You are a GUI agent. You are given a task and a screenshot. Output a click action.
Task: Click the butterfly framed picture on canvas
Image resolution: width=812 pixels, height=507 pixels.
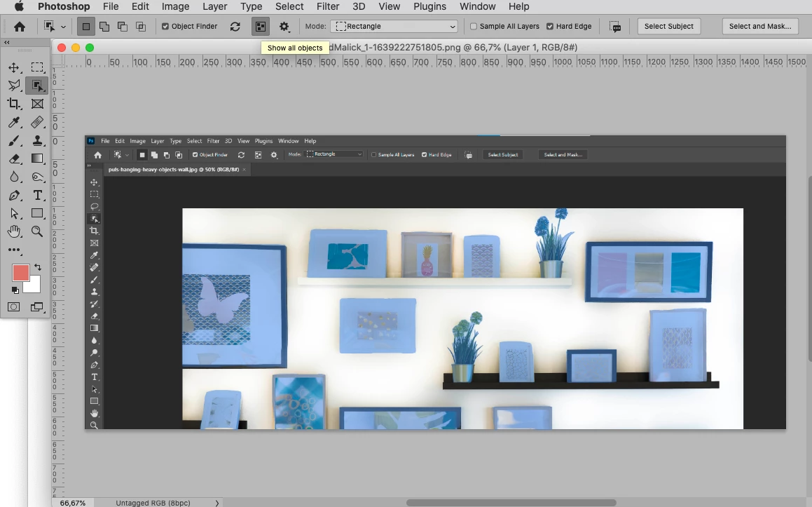pyautogui.click(x=234, y=306)
